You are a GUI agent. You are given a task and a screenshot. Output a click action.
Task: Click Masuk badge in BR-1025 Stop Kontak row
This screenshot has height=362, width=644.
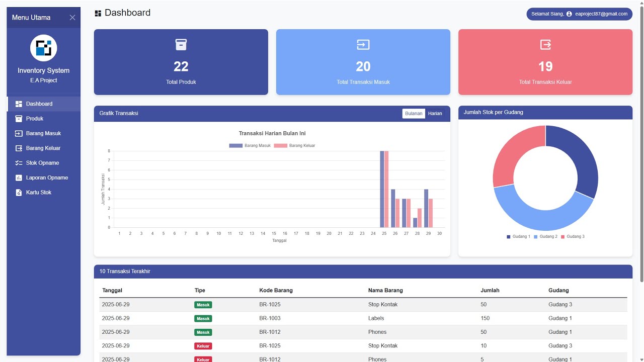point(203,305)
